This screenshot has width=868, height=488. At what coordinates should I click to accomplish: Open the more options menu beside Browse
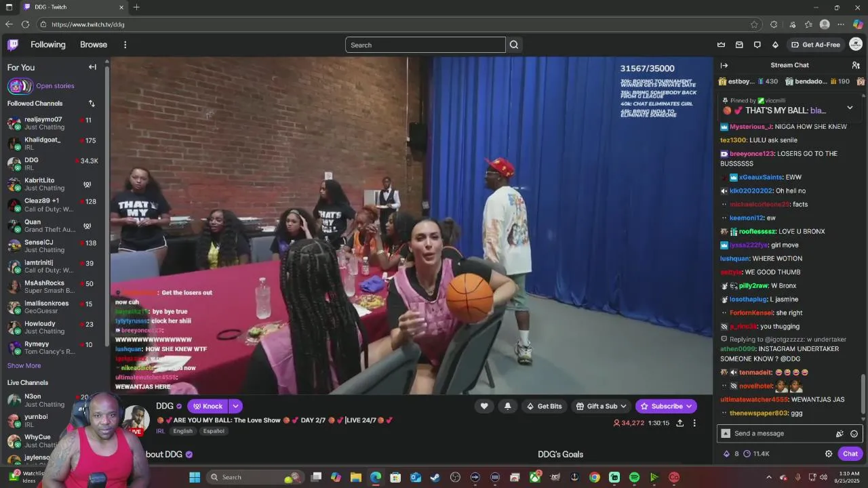125,45
